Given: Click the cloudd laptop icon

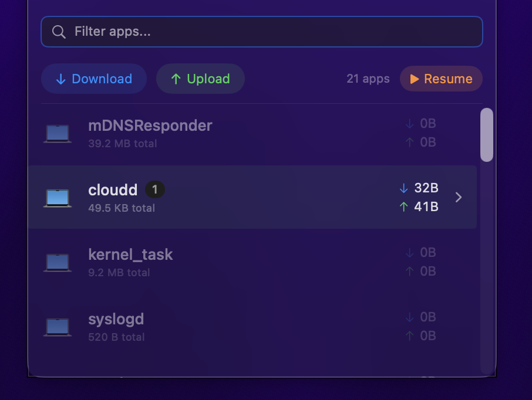Looking at the screenshot, I should point(58,198).
